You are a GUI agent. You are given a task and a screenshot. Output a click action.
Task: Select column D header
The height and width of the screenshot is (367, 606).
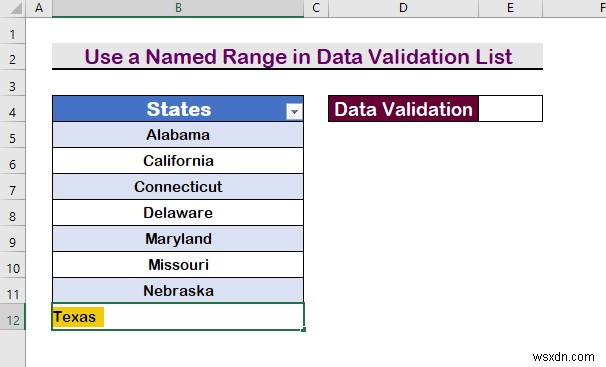click(x=403, y=8)
